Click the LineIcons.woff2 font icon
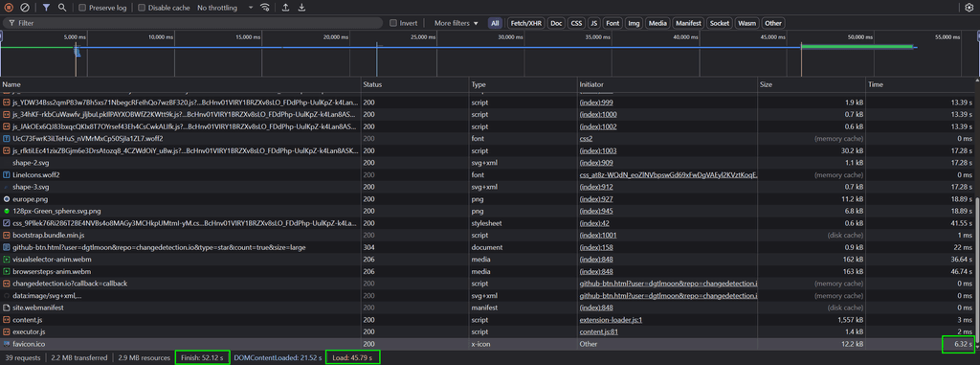Image resolution: width=980 pixels, height=365 pixels. pos(7,174)
